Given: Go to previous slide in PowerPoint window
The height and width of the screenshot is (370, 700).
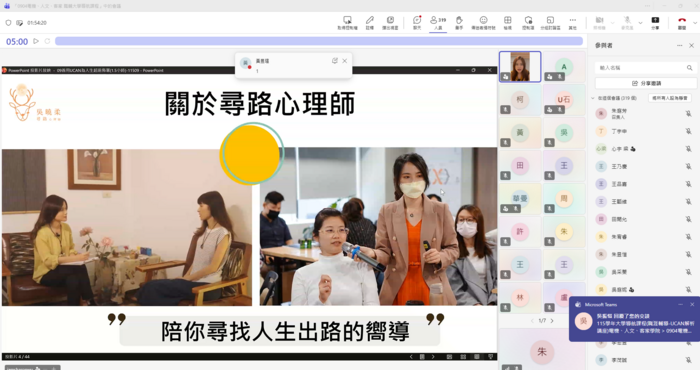Looking at the screenshot, I should (x=412, y=357).
